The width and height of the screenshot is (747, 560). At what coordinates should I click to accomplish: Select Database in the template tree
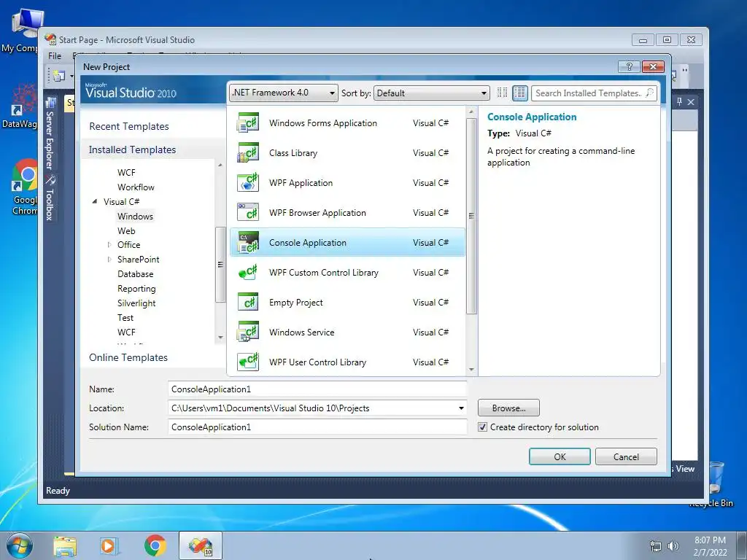(135, 274)
